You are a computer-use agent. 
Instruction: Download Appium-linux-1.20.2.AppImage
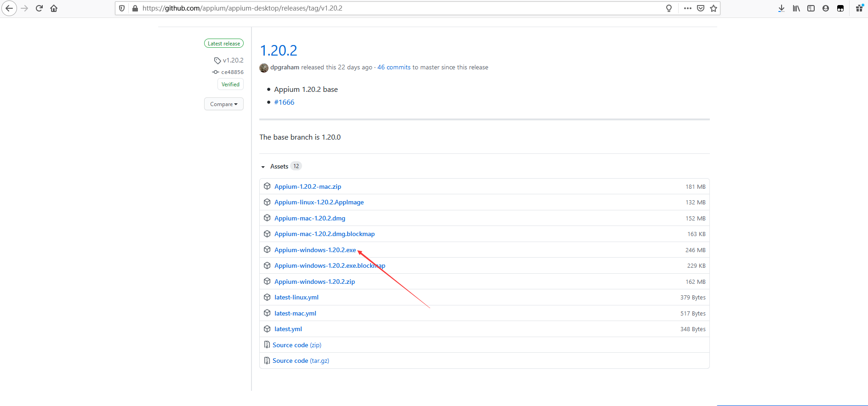319,202
